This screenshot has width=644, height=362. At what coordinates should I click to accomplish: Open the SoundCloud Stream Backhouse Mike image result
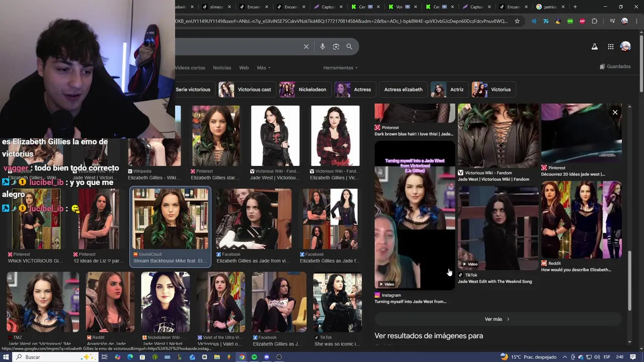tap(171, 227)
